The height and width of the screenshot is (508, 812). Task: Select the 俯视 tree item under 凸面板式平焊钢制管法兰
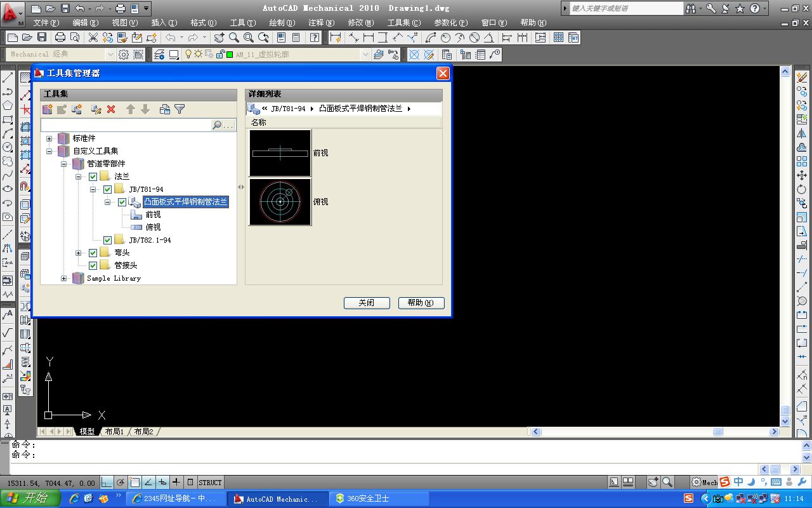pos(153,227)
